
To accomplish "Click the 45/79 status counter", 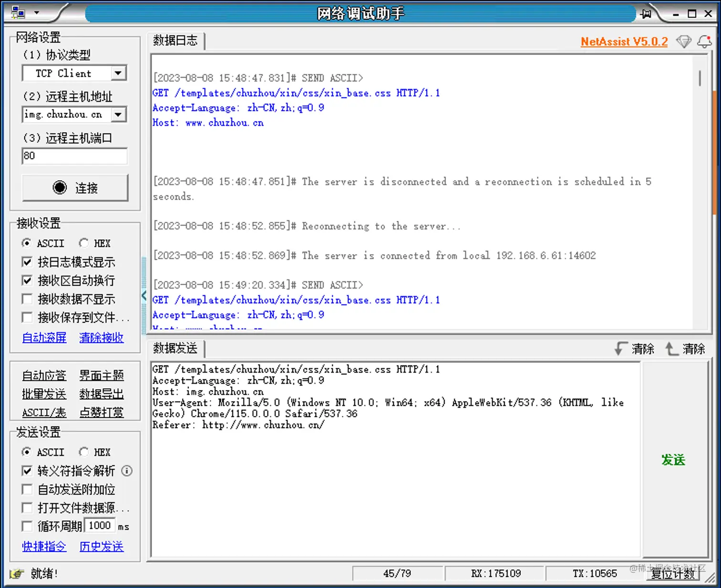I will click(x=397, y=574).
